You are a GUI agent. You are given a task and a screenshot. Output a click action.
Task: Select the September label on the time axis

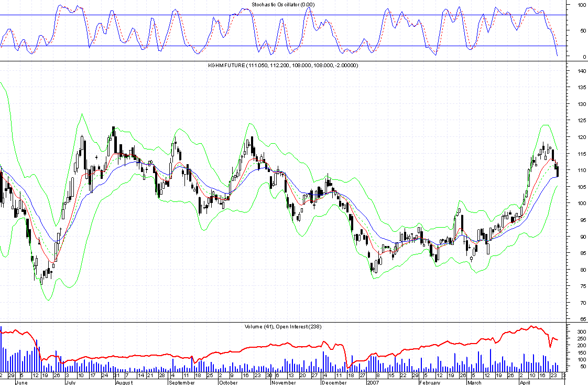click(182, 382)
